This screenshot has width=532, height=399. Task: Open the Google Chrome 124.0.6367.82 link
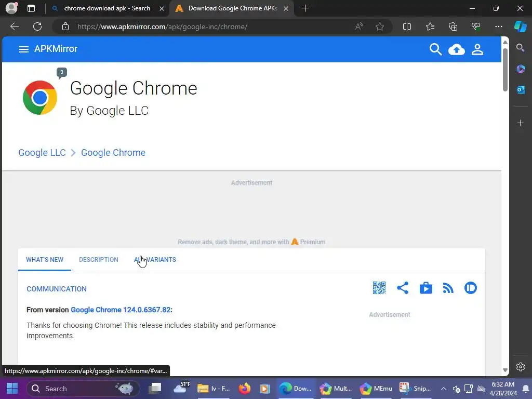pyautogui.click(x=121, y=310)
